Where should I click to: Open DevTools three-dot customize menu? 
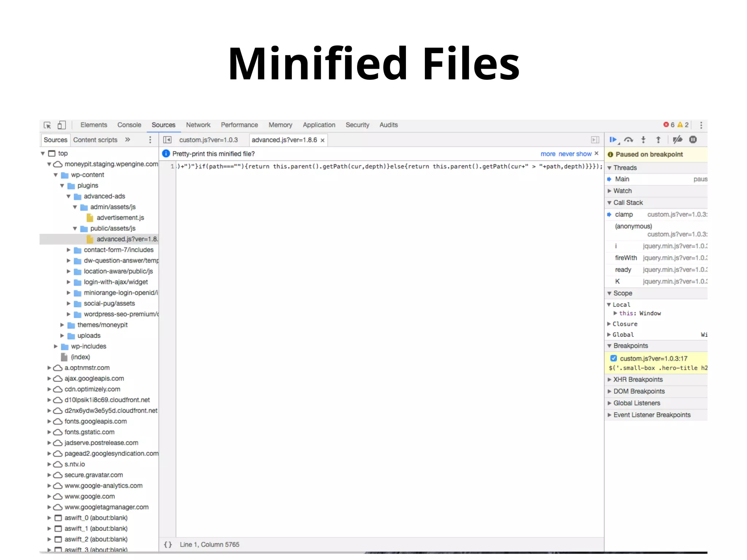point(701,125)
